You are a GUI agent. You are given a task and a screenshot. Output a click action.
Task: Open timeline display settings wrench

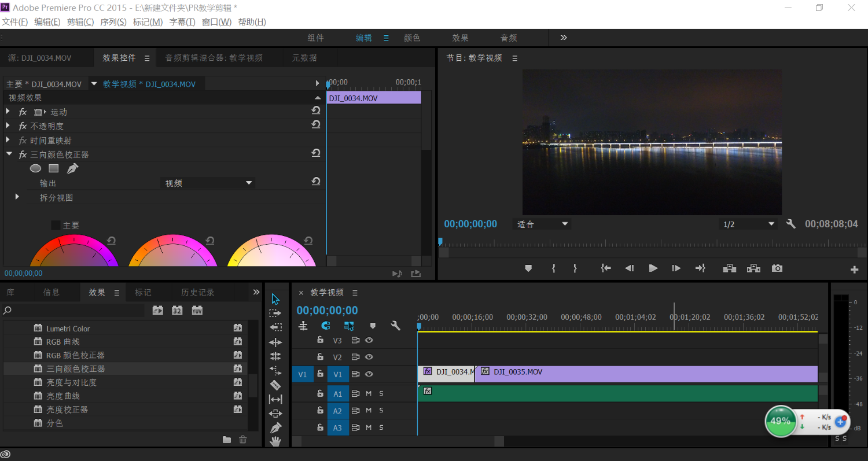coord(396,326)
